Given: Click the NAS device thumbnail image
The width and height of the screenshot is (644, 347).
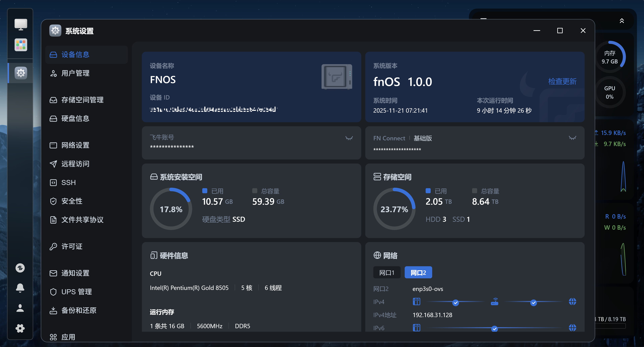Looking at the screenshot, I should click(336, 77).
